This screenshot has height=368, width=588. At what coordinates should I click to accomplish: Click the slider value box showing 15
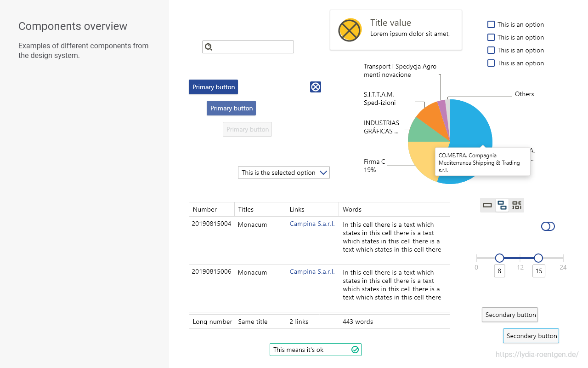coord(539,271)
